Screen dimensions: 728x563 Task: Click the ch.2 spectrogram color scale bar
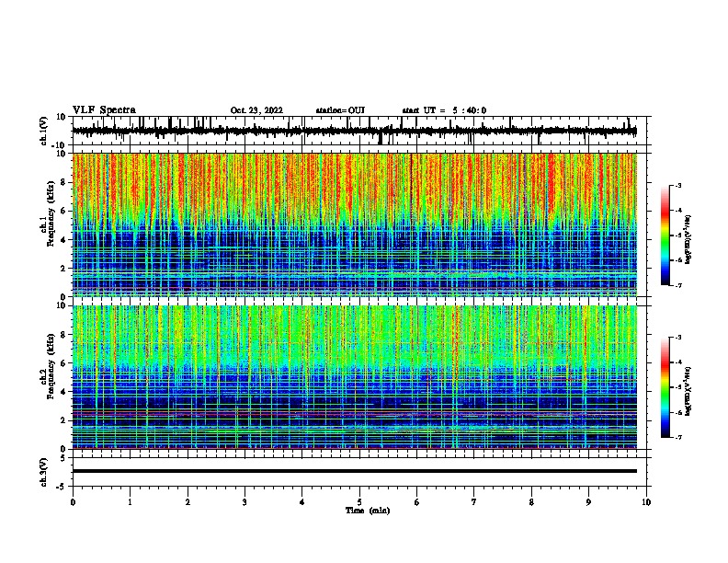coord(665,387)
